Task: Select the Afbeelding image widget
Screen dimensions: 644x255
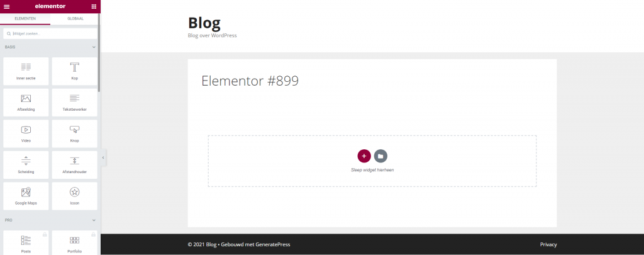Action: pos(26,102)
